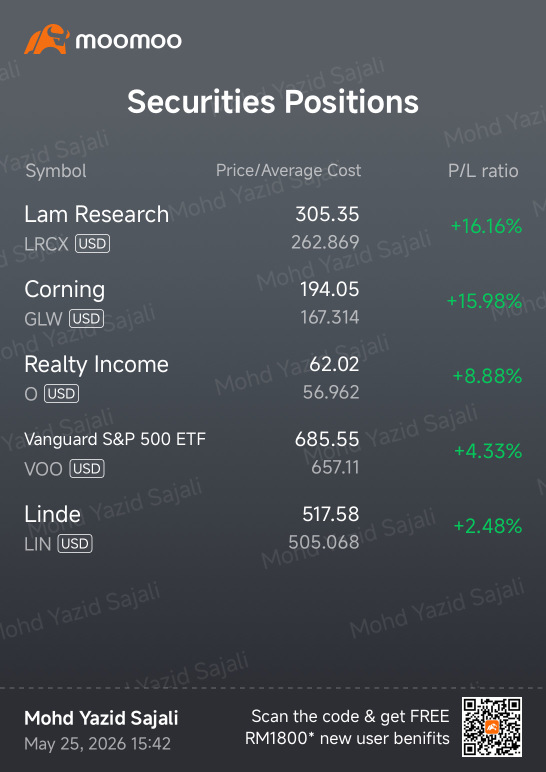
Task: Click the USD badge beside Realty Income ticker O
Action: [62, 394]
